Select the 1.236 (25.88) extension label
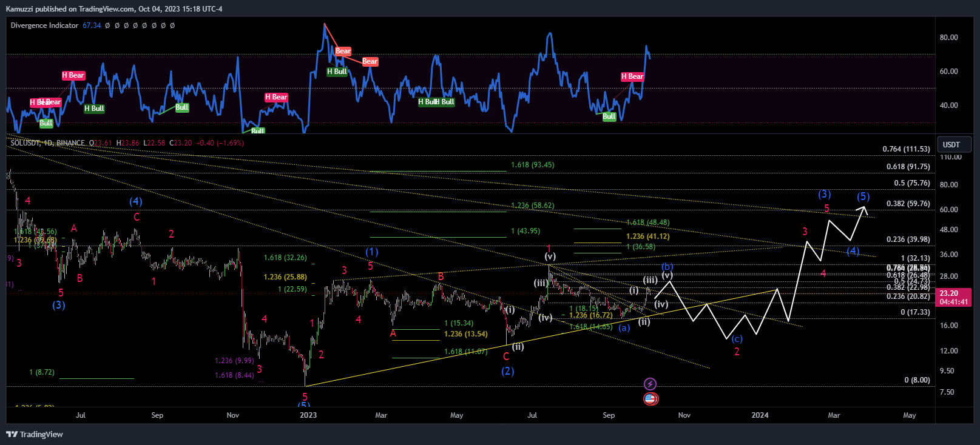 pyautogui.click(x=285, y=277)
